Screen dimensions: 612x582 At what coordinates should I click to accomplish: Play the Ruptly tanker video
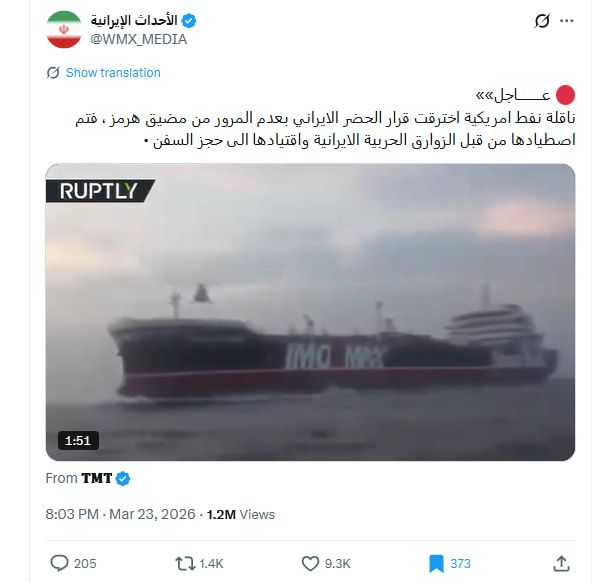click(310, 312)
